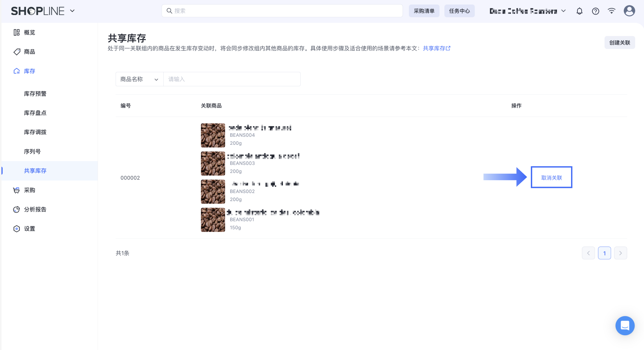This screenshot has width=644, height=350.
Task: Open 设置 in the sidebar
Action: (x=29, y=229)
